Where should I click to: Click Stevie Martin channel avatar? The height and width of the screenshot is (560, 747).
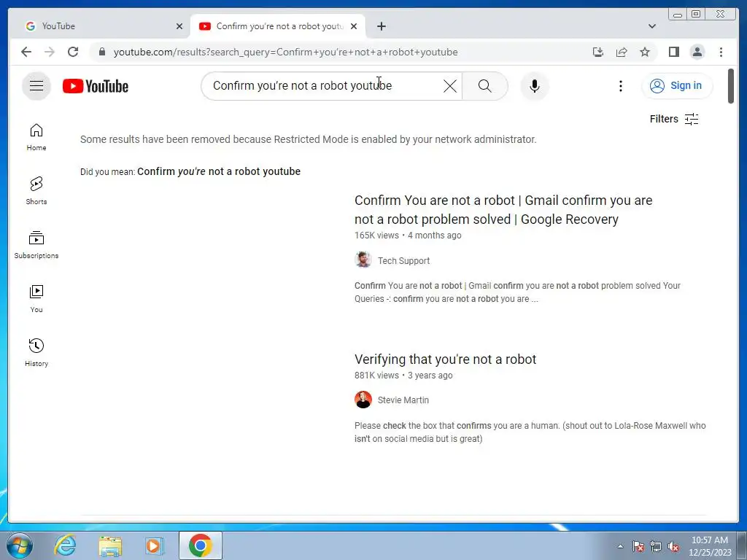pyautogui.click(x=363, y=400)
